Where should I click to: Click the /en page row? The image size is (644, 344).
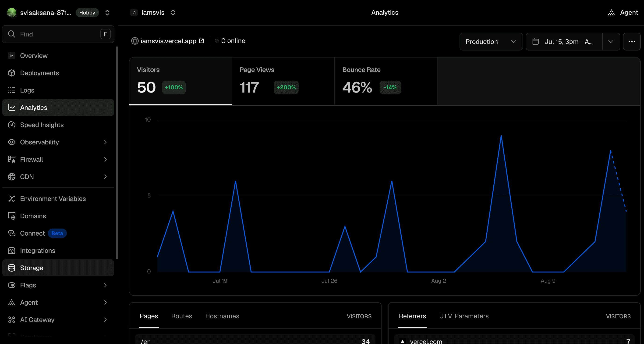(255, 340)
